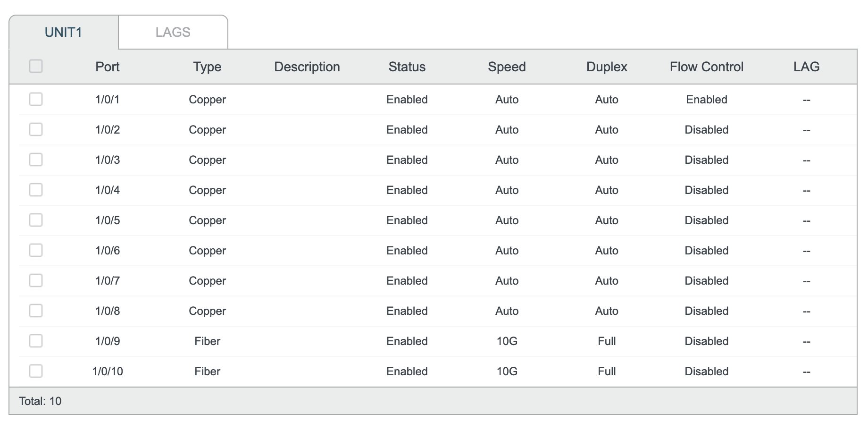
Task: Check the box for port 1/0/1
Action: tap(36, 99)
